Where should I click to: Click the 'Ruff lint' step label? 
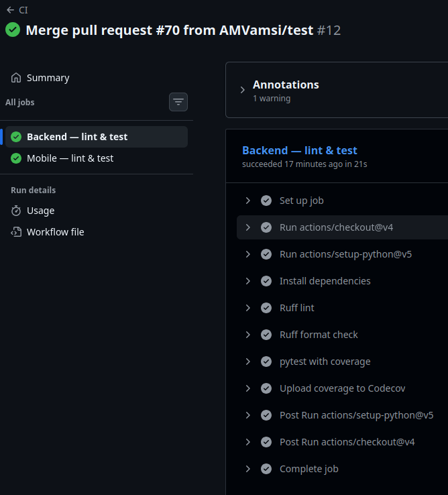click(x=297, y=308)
